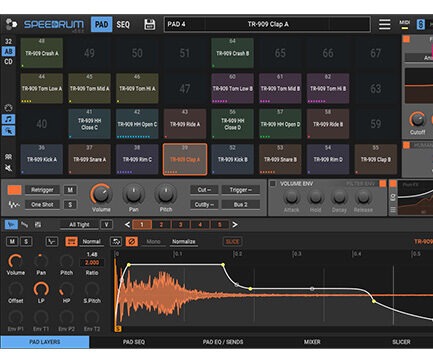Click the circular icon above the music note
This screenshot has width=433, height=363.
tap(8, 108)
